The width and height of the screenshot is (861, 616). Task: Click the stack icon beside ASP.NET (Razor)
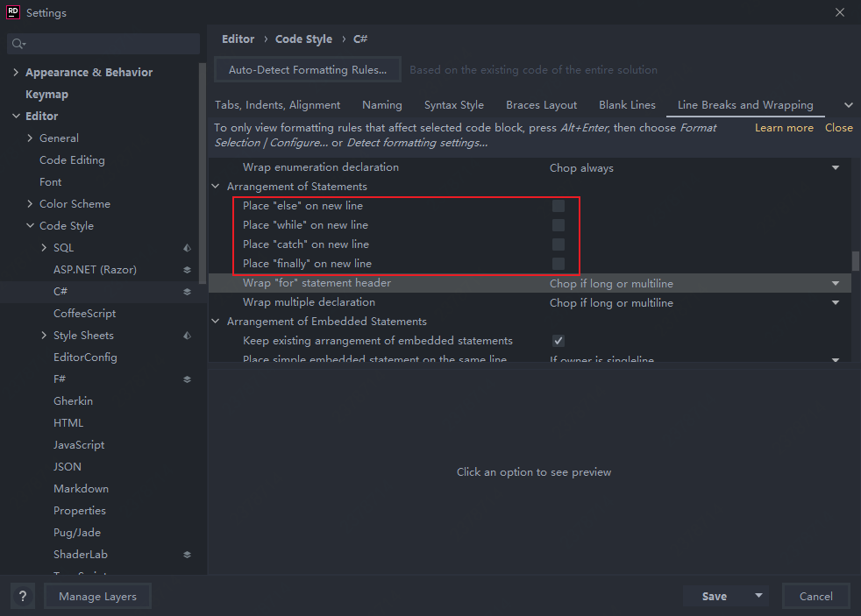187,269
